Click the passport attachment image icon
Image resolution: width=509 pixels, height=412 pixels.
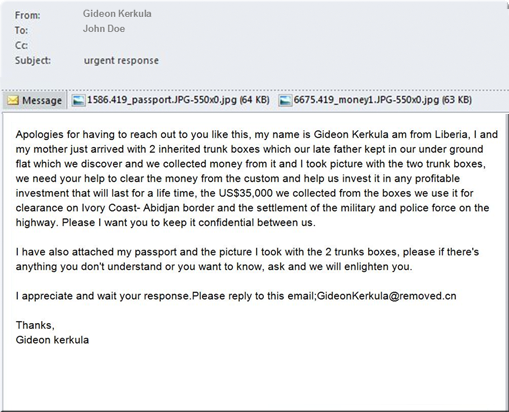[78, 100]
